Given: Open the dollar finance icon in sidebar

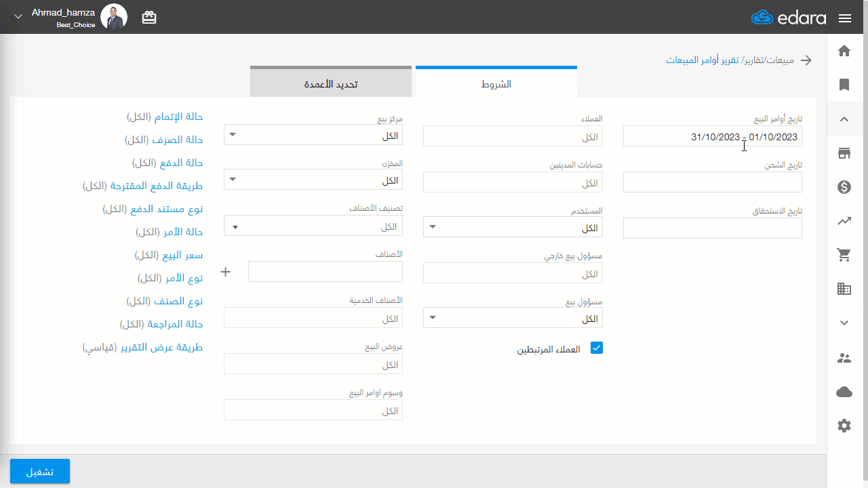Looking at the screenshot, I should click(844, 187).
